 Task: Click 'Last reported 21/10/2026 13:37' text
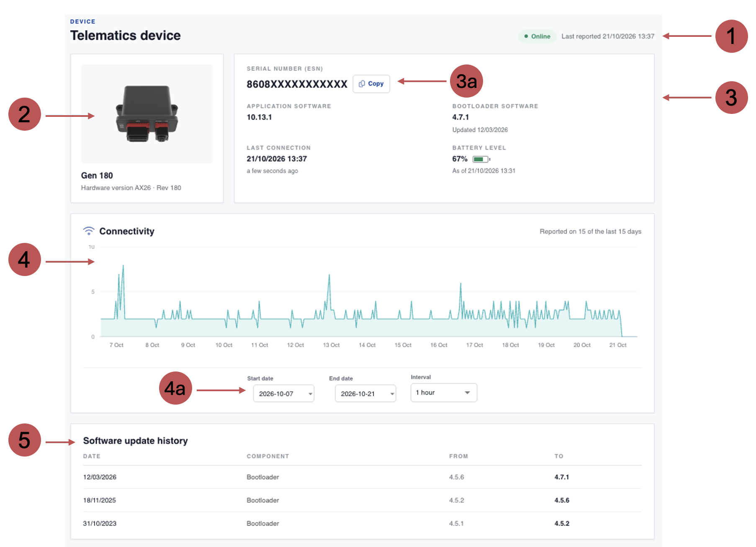(x=608, y=36)
